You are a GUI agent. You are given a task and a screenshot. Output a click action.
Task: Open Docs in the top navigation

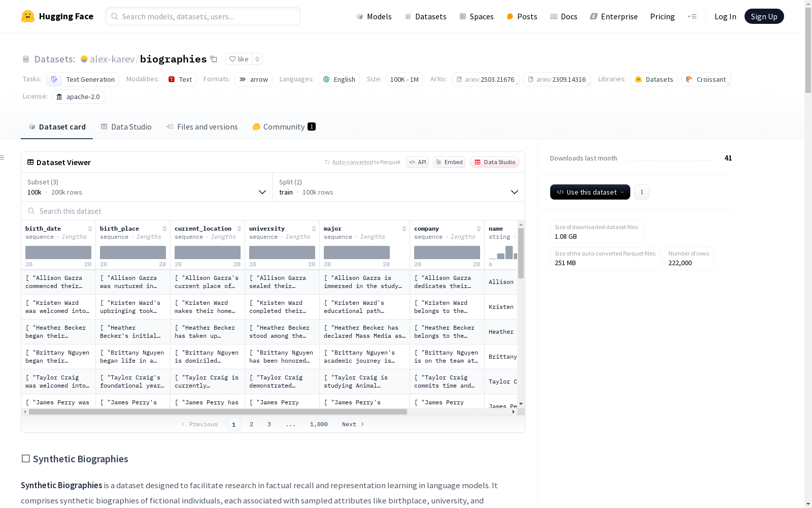coord(564,16)
